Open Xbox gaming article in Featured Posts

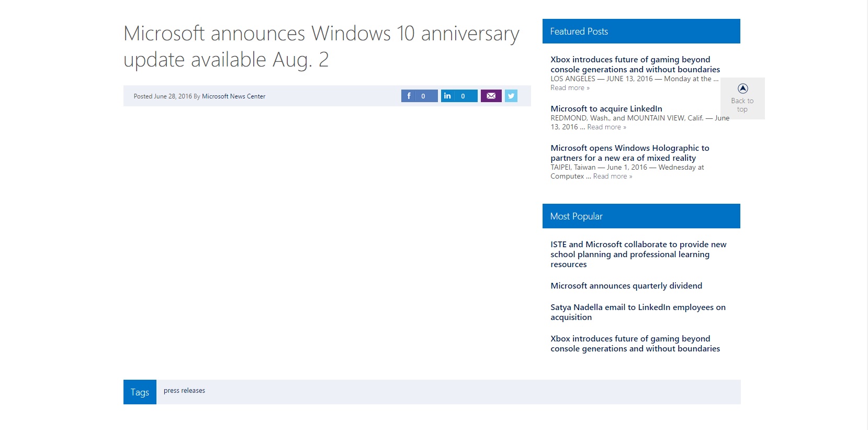[x=635, y=64]
